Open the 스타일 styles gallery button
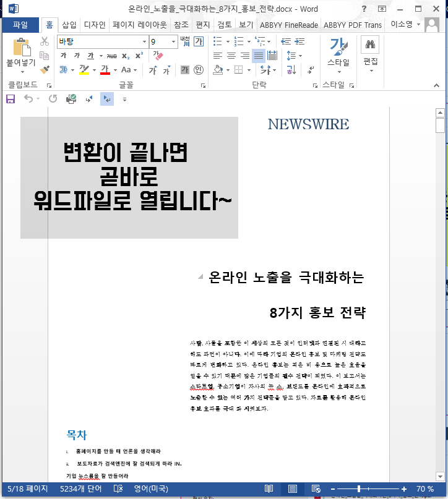 (x=338, y=55)
